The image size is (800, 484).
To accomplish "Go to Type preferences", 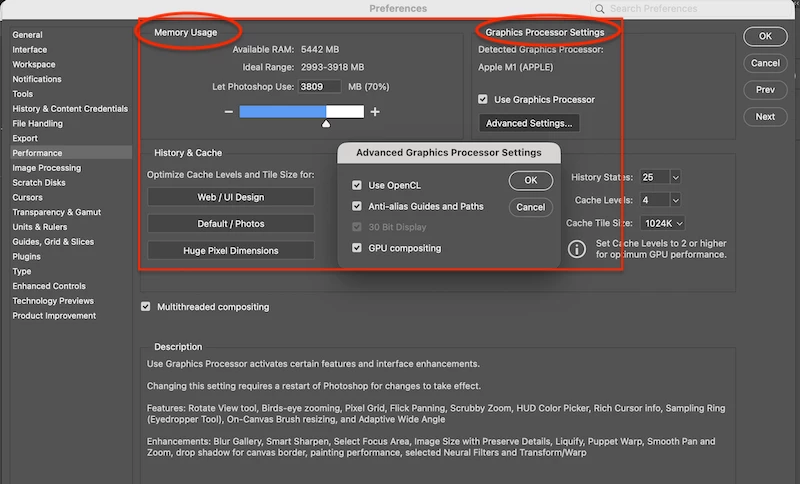I will click(22, 271).
